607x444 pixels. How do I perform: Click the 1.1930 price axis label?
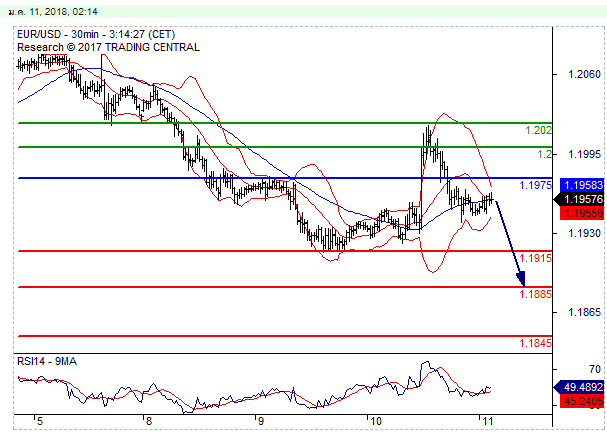click(x=584, y=233)
